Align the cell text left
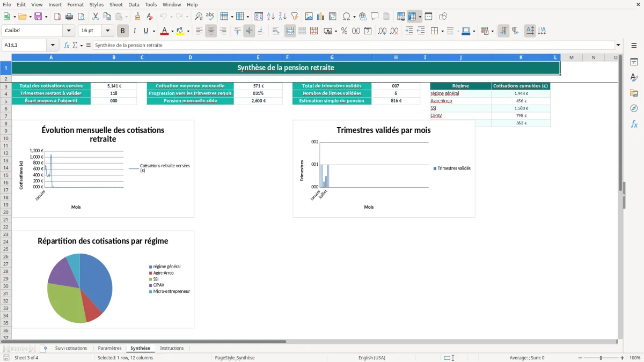This screenshot has height=362, width=644. (x=200, y=31)
